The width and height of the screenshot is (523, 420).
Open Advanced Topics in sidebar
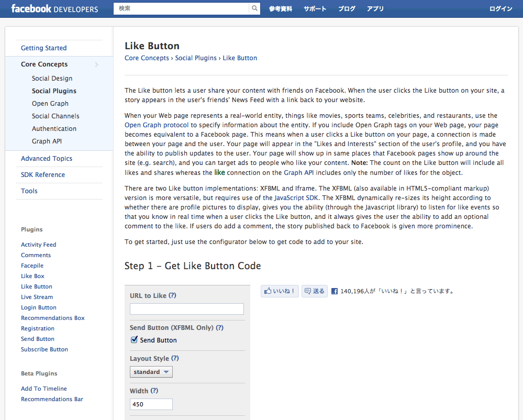47,159
